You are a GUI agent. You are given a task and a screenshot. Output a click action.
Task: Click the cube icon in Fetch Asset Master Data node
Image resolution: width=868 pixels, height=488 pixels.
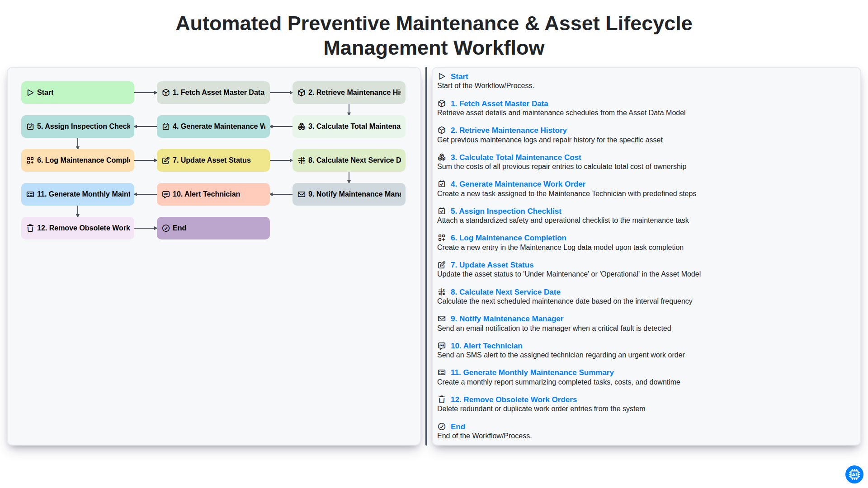pos(166,93)
